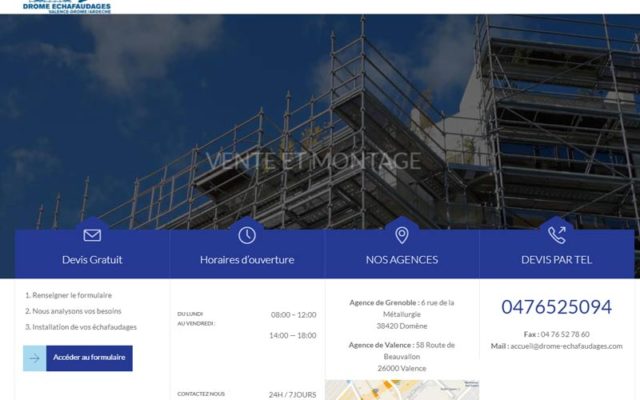This screenshot has width=640, height=400.
Task: Select the NOS AGENCES heading
Action: [402, 260]
